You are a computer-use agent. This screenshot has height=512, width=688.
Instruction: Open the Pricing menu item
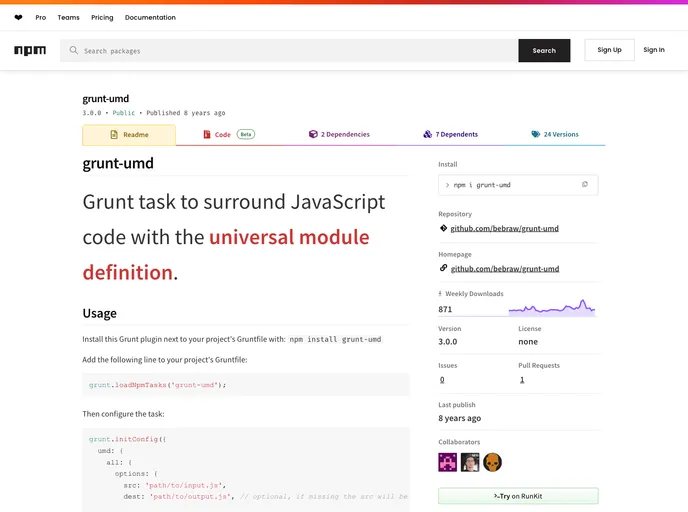102,18
